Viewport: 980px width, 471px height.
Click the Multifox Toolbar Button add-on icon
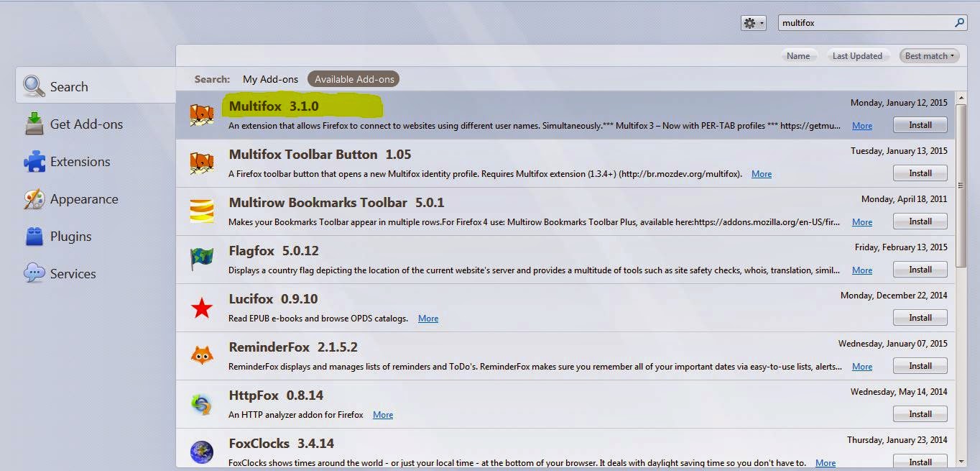coord(202,163)
